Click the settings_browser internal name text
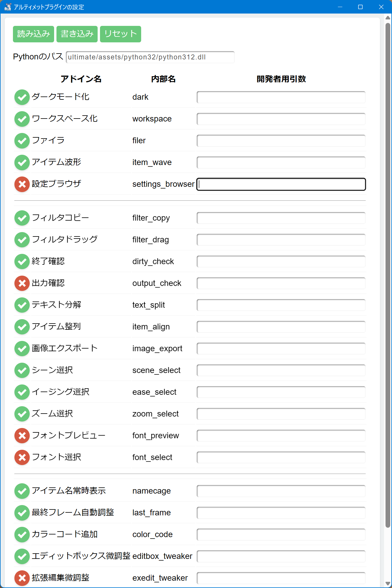 pos(163,184)
